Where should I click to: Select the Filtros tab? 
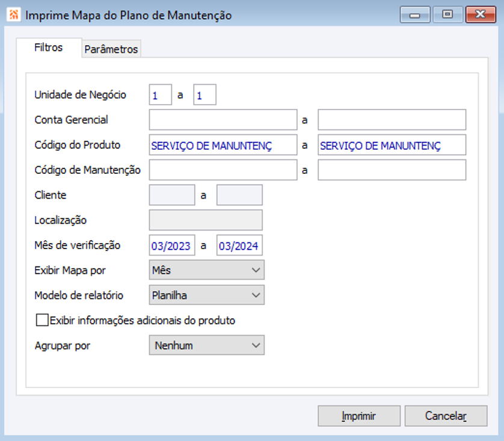tap(49, 48)
